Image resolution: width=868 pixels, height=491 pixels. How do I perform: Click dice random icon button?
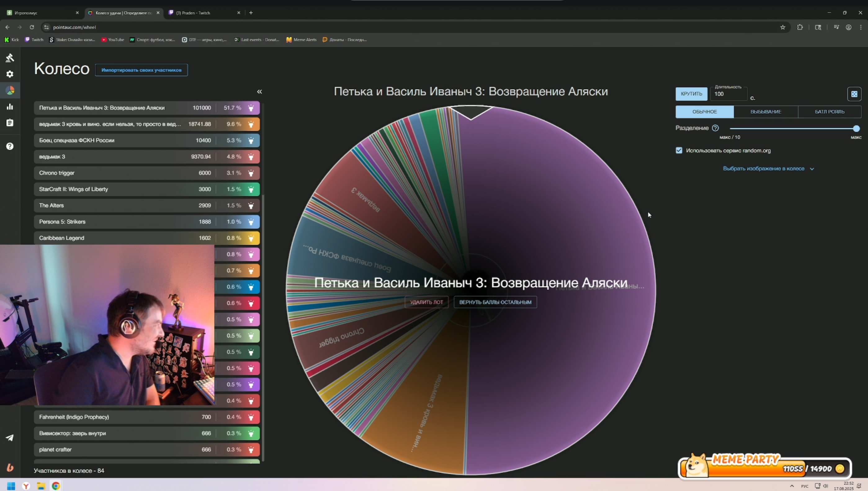coord(854,94)
